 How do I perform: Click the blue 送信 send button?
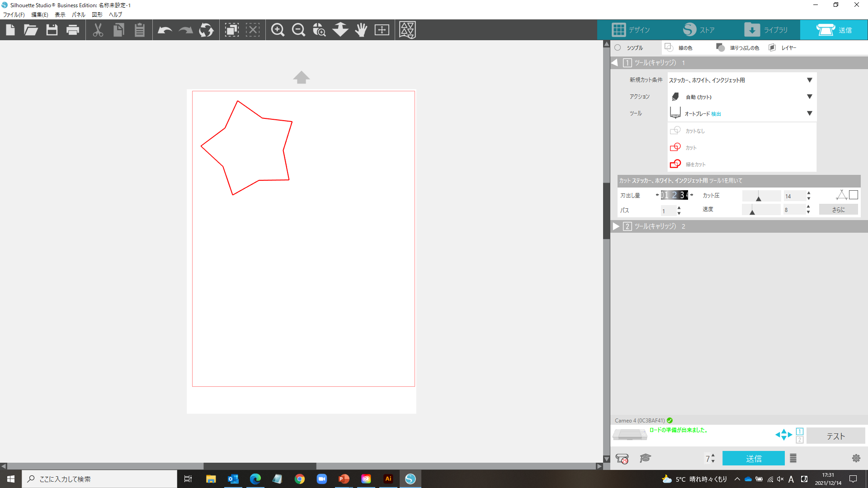pos(754,458)
